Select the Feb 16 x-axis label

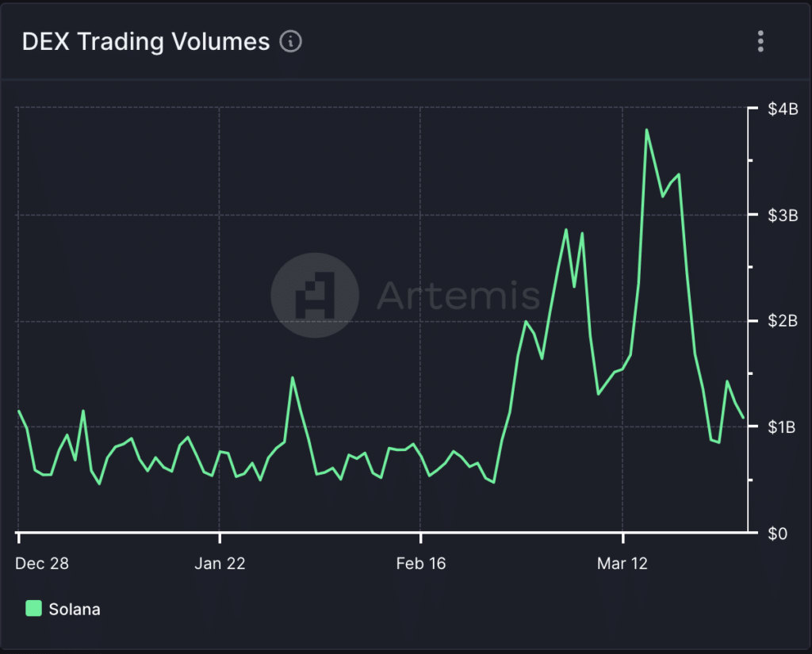click(421, 564)
